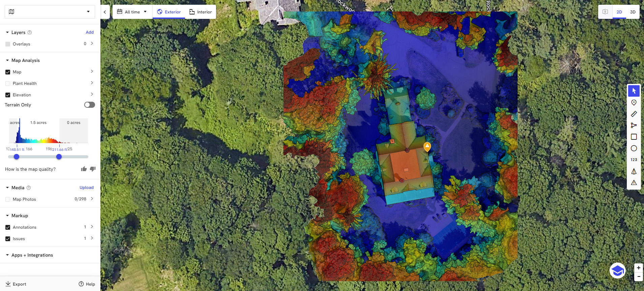Click the orange issue marker on the map

click(427, 147)
